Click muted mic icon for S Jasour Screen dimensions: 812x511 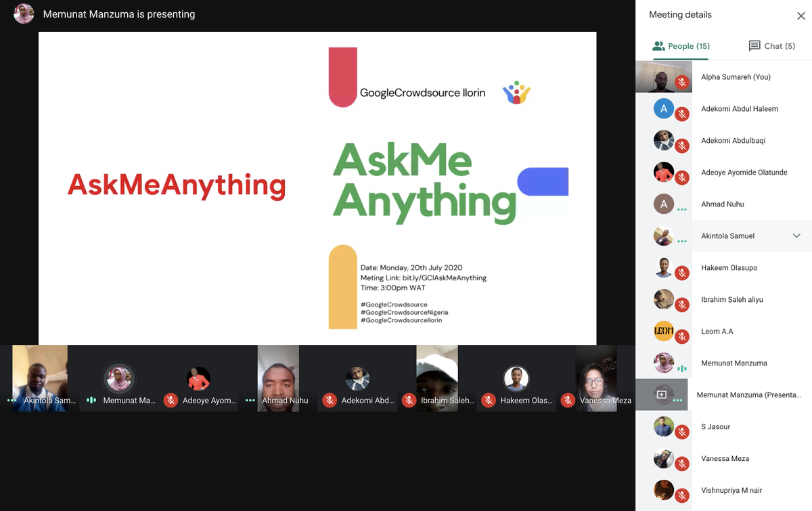click(x=682, y=432)
